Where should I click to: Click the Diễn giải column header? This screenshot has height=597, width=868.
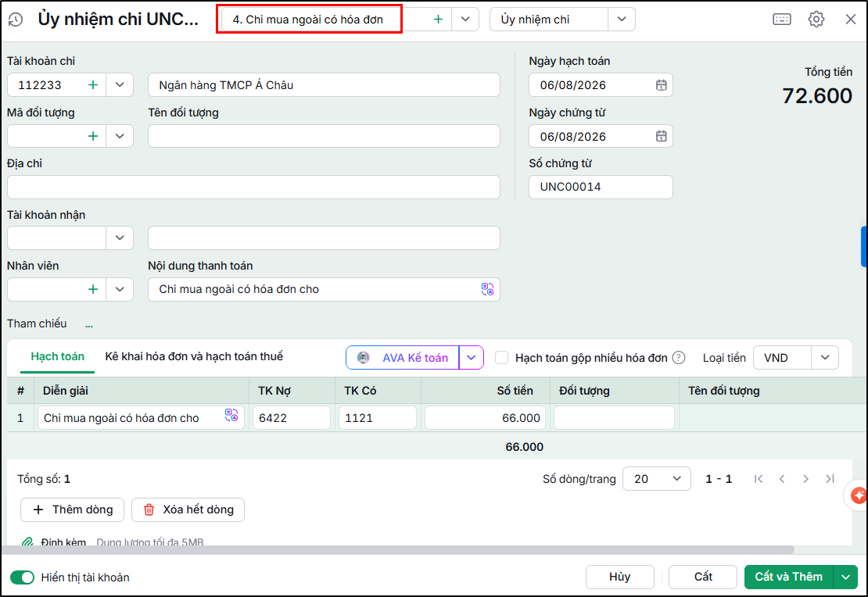coord(142,391)
